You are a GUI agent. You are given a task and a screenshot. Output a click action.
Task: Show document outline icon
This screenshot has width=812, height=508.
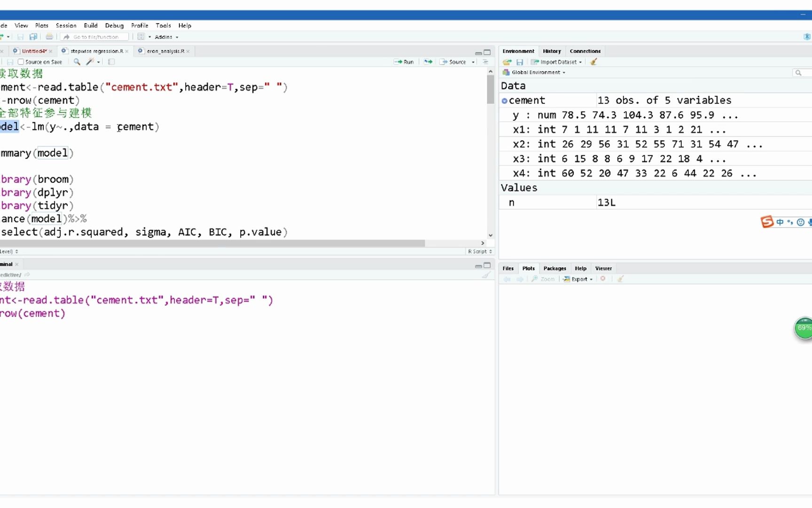point(485,62)
